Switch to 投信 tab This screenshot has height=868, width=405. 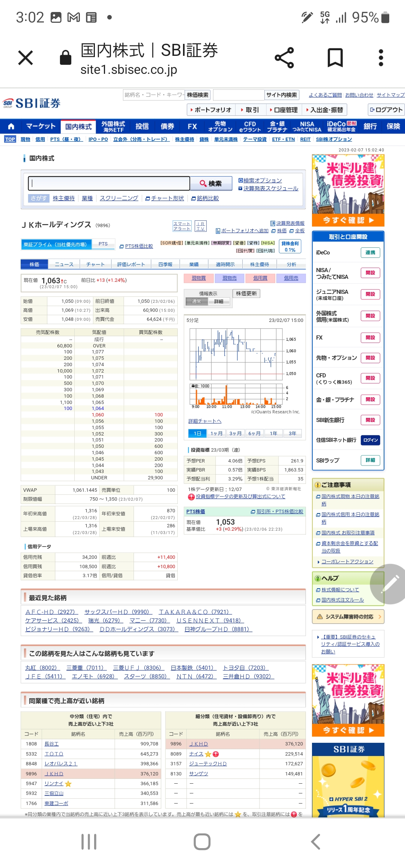[x=142, y=126]
